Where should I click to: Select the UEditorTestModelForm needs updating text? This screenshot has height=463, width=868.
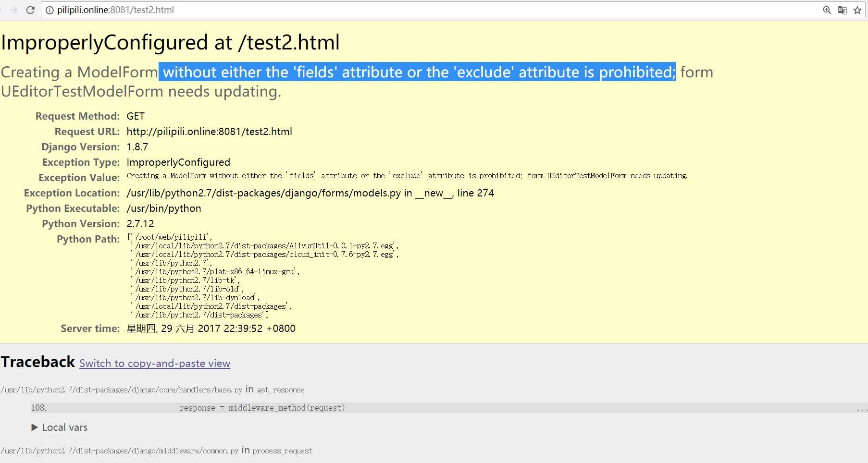tap(141, 91)
